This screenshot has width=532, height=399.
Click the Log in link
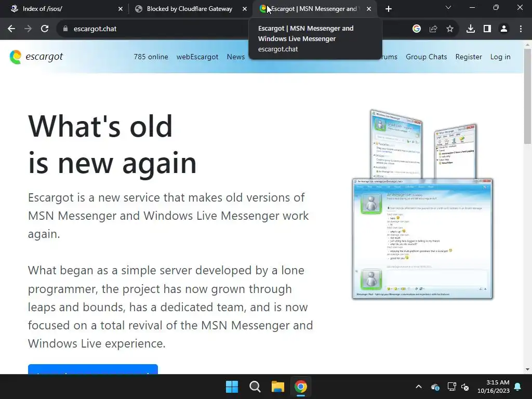[x=500, y=57]
